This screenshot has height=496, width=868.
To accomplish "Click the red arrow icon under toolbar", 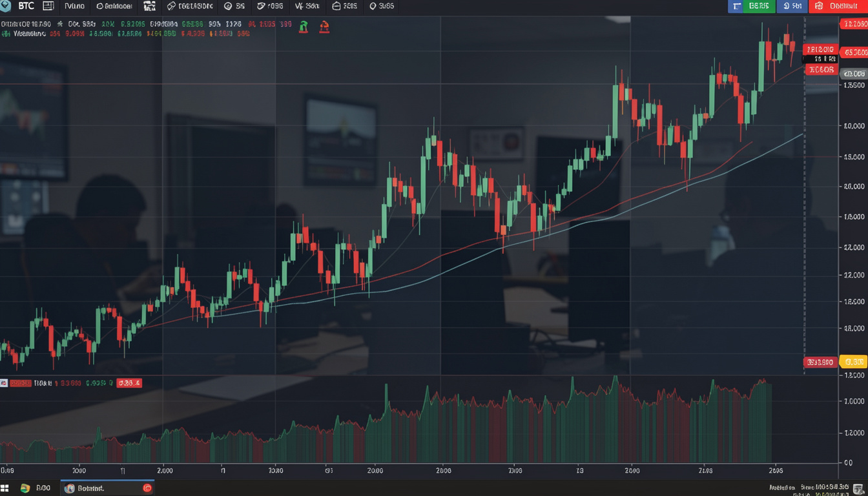I will pos(324,26).
